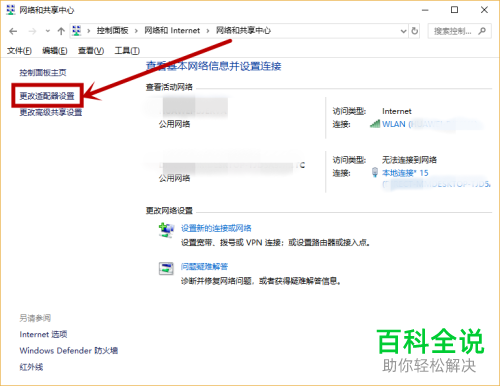Click the new connection setup icon
500x386 pixels.
pos(166,230)
